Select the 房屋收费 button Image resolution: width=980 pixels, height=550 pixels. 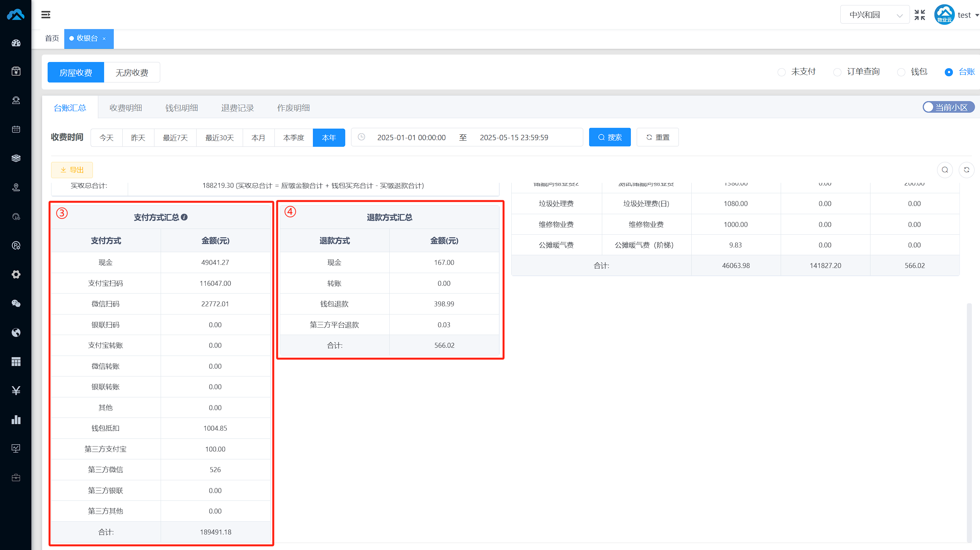point(76,72)
